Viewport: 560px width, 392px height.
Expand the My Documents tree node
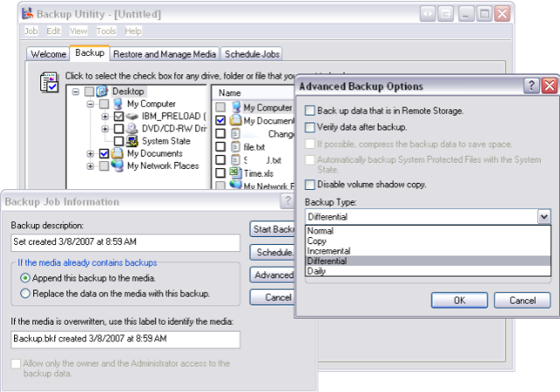pos(90,153)
